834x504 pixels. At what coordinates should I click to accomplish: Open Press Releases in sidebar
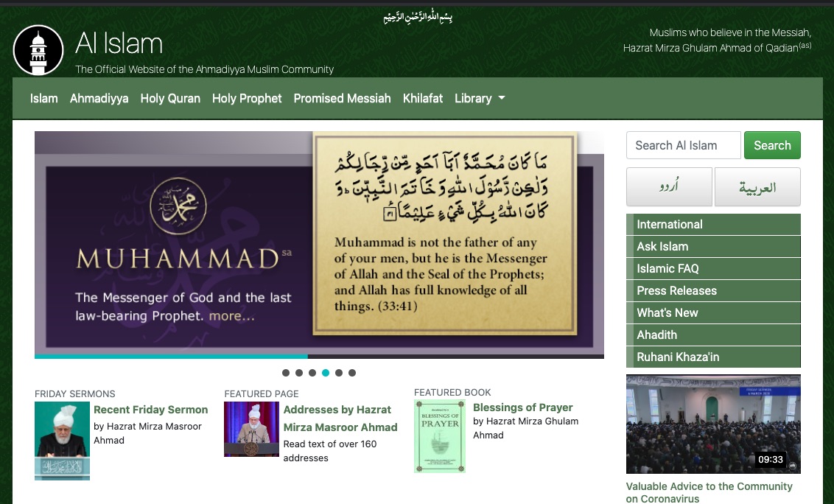(x=676, y=290)
